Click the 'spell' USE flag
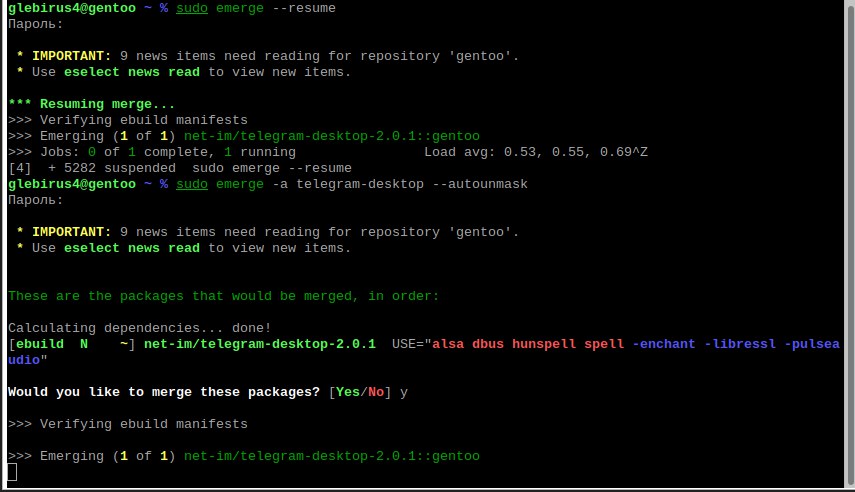This screenshot has height=492, width=855. (x=604, y=344)
